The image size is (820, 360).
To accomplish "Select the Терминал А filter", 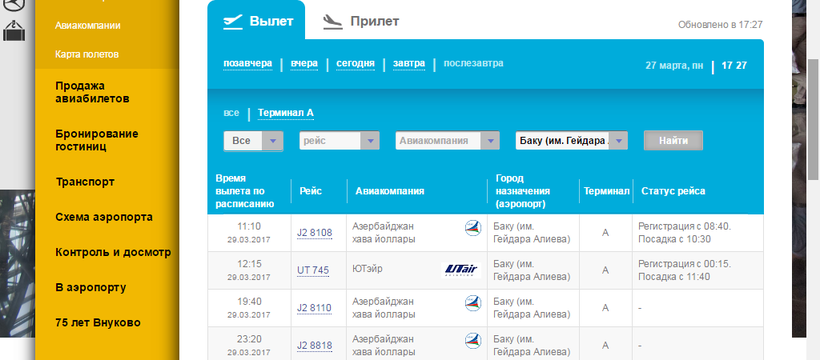I will [x=286, y=113].
